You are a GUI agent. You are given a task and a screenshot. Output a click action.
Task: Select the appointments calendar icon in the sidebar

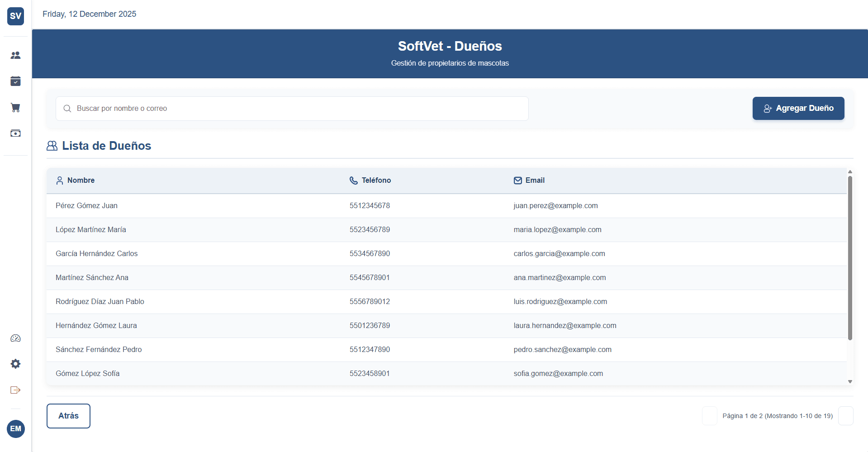tap(15, 81)
